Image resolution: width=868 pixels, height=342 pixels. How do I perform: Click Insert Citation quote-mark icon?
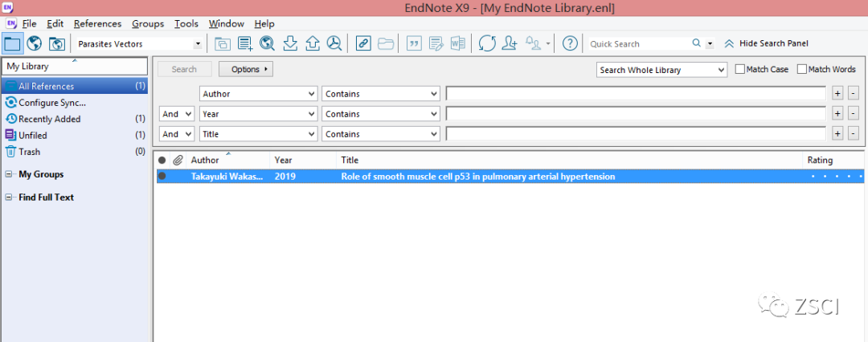pyautogui.click(x=414, y=43)
